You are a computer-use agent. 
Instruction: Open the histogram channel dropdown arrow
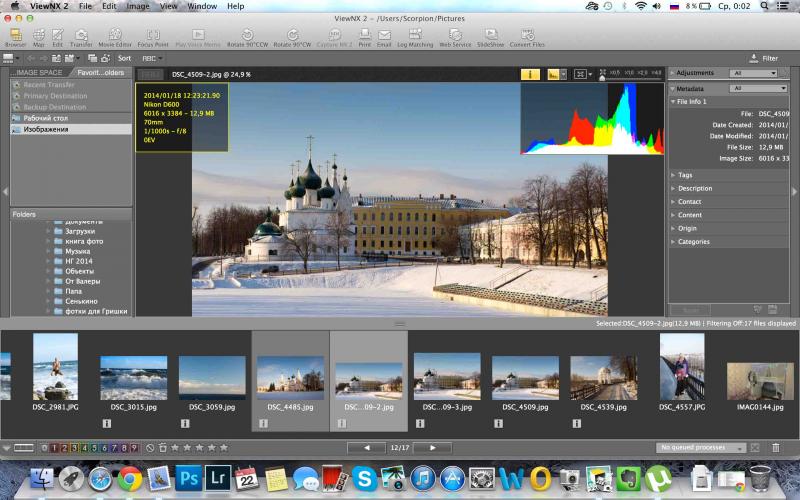tap(563, 74)
